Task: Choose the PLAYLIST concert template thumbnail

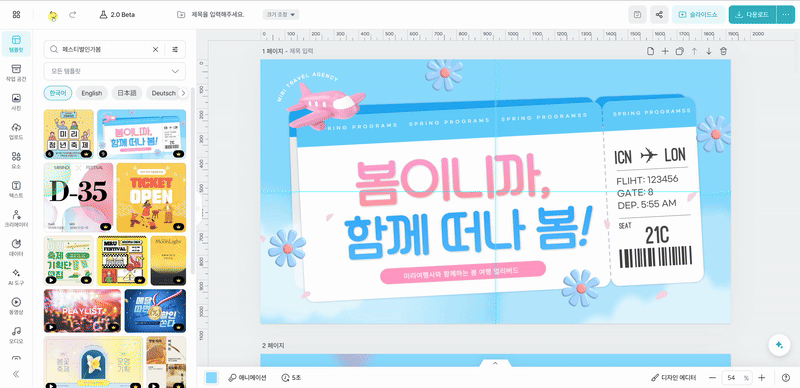Action: 83,311
